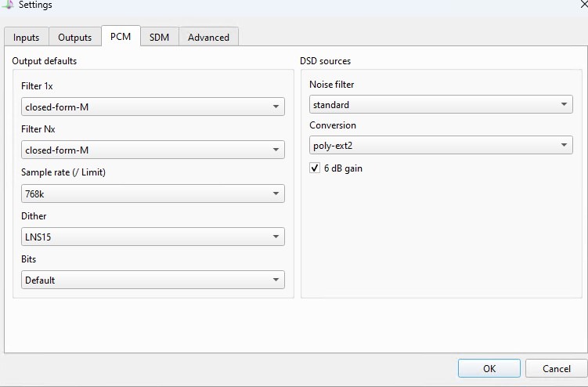Click the Filter 1x dropdown arrow
The width and height of the screenshot is (588, 387).
click(x=276, y=107)
